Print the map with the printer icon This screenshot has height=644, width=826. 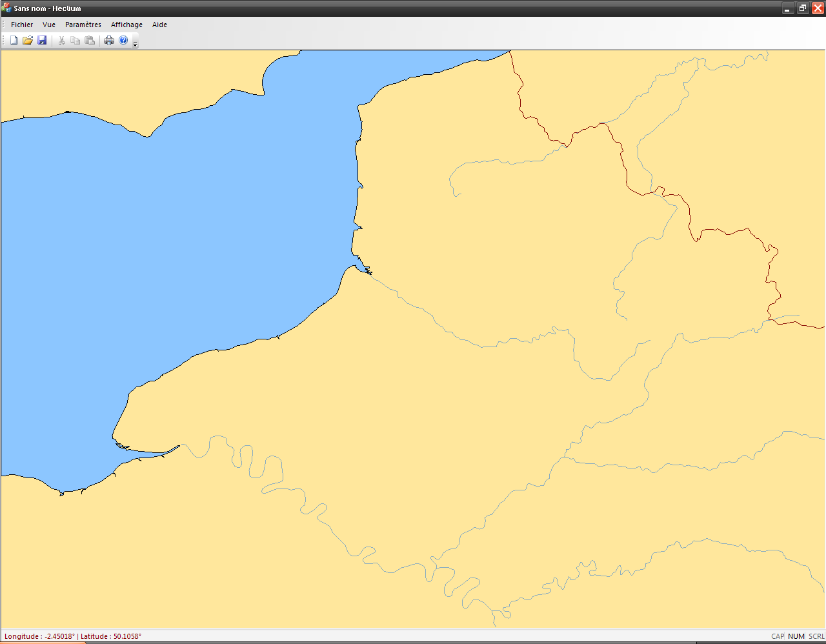(109, 41)
